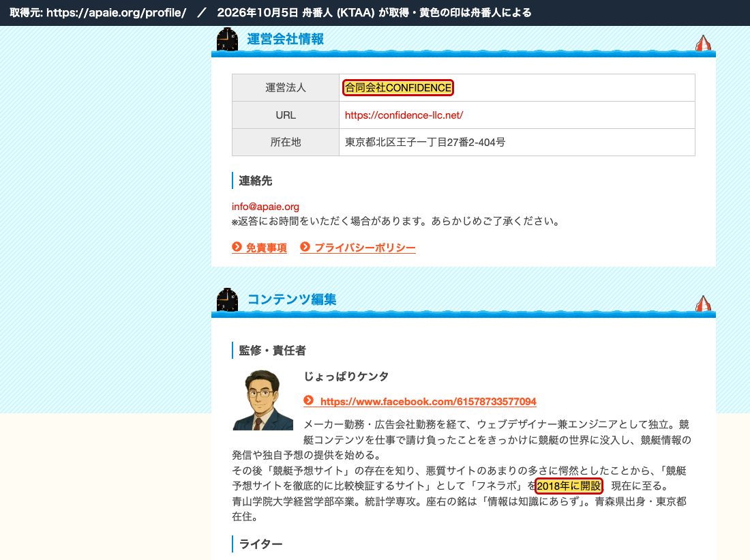Click the arrow icon beside プライバシーポリシー
This screenshot has height=560, width=750.
click(x=305, y=247)
